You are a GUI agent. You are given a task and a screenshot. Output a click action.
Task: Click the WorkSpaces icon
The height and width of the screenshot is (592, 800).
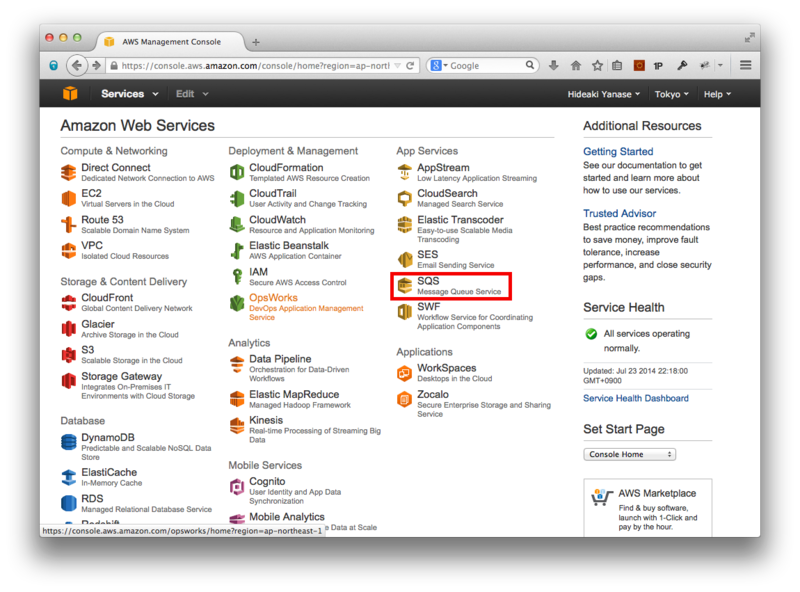pyautogui.click(x=405, y=373)
